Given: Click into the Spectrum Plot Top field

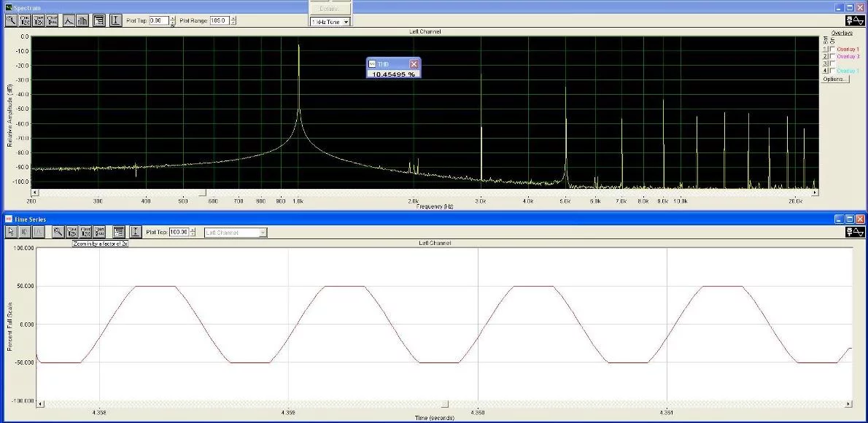Looking at the screenshot, I should 158,20.
